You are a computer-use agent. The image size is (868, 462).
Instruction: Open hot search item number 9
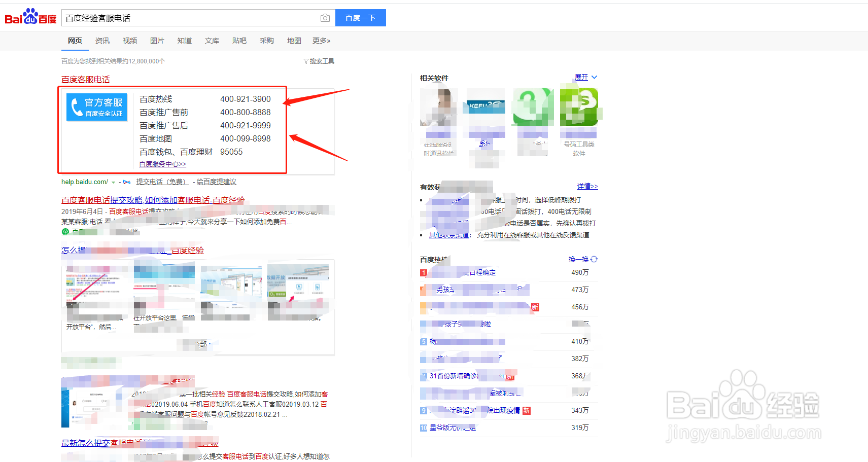[475, 410]
